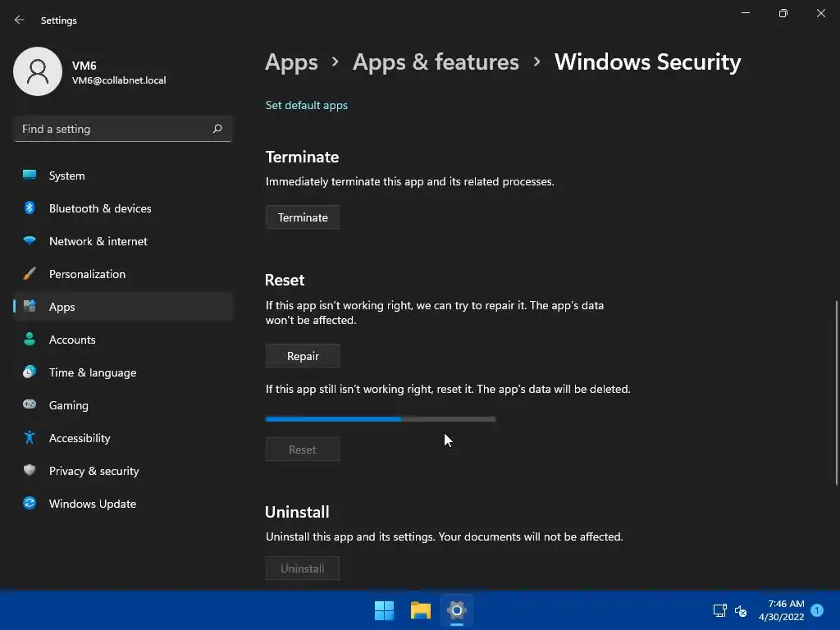Click the Apps & features breadcrumb
The image size is (840, 630).
click(436, 62)
